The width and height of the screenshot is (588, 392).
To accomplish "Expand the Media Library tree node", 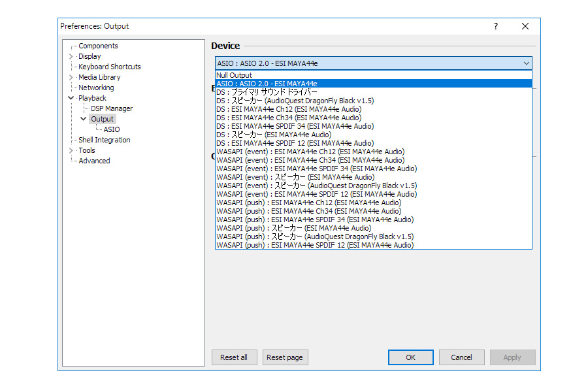I will (x=71, y=77).
